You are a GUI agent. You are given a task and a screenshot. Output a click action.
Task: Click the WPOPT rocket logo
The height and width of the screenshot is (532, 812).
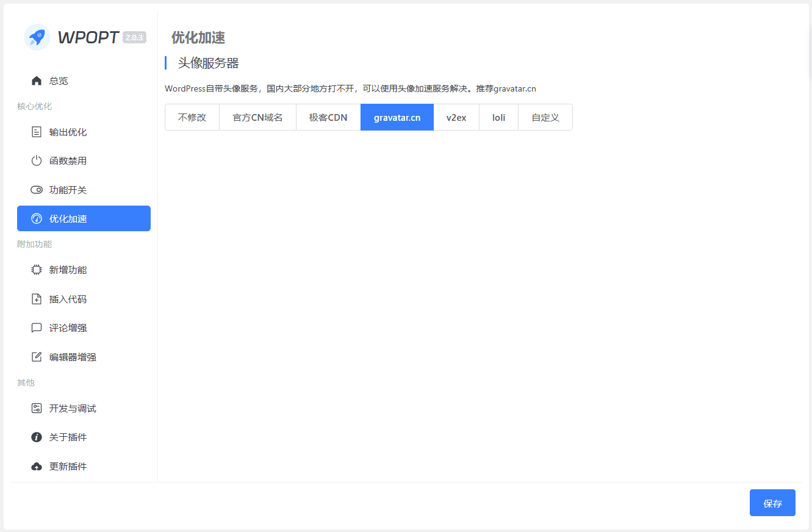click(x=37, y=37)
